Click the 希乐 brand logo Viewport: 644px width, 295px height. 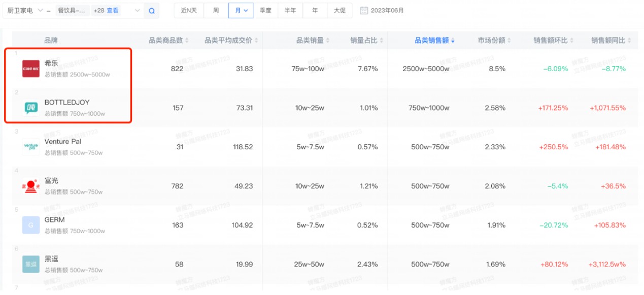tap(31, 69)
